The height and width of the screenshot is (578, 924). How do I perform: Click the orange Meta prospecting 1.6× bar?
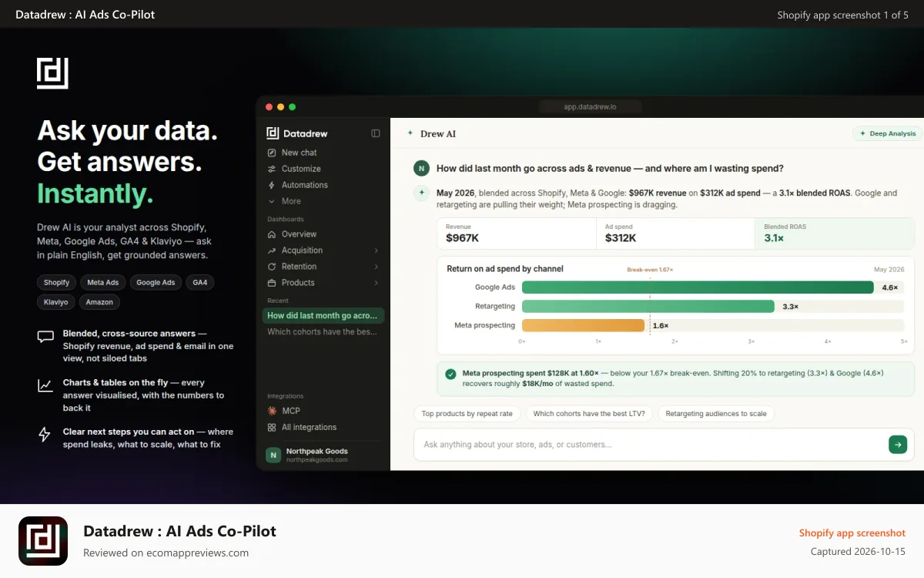[583, 326]
